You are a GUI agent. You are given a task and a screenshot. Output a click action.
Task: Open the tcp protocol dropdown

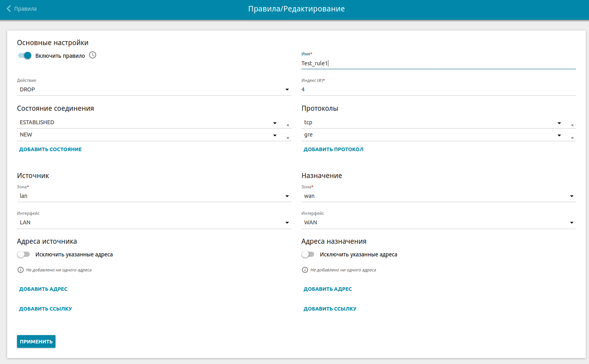432,123
